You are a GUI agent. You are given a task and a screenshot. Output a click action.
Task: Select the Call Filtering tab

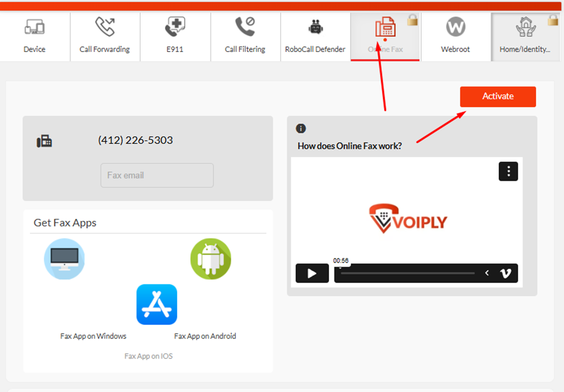pos(245,36)
